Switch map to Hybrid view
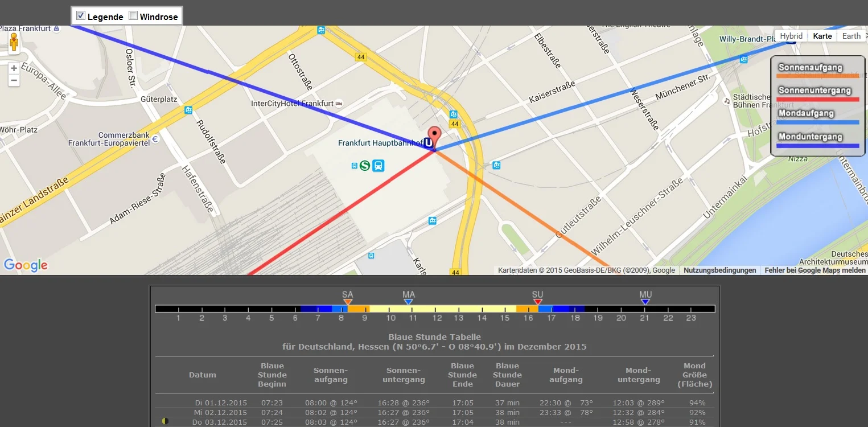The image size is (868, 427). (x=791, y=36)
